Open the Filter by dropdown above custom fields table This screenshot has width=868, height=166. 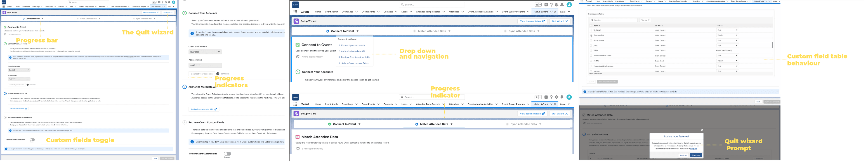tap(645, 20)
